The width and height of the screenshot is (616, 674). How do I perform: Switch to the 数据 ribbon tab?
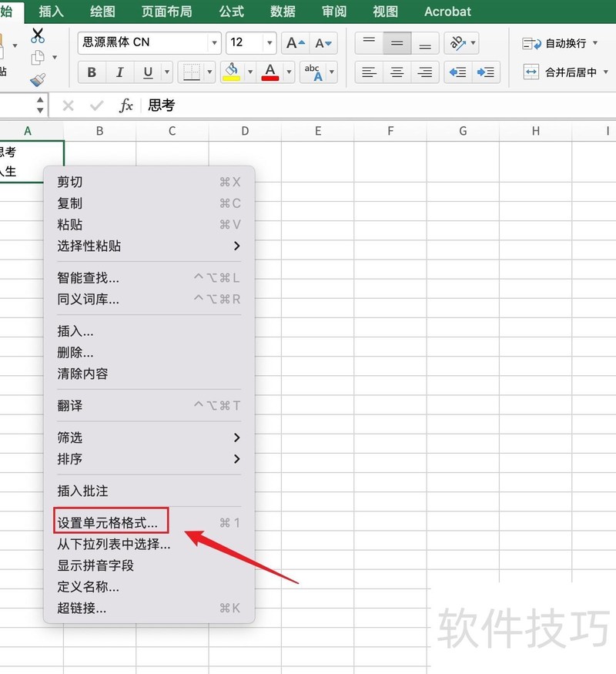tap(283, 11)
